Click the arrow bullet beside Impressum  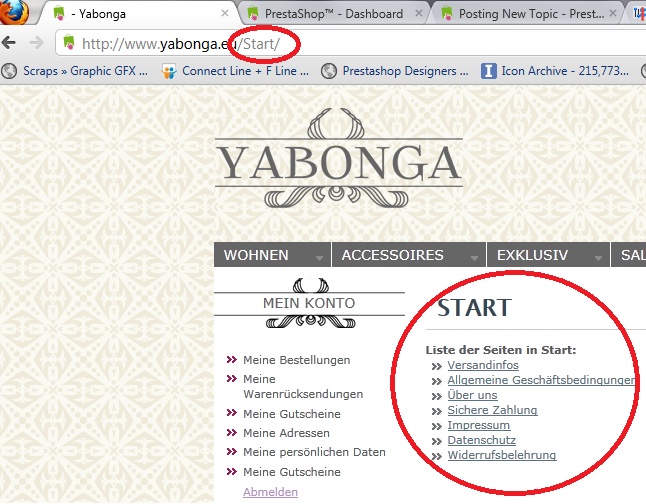coord(436,427)
